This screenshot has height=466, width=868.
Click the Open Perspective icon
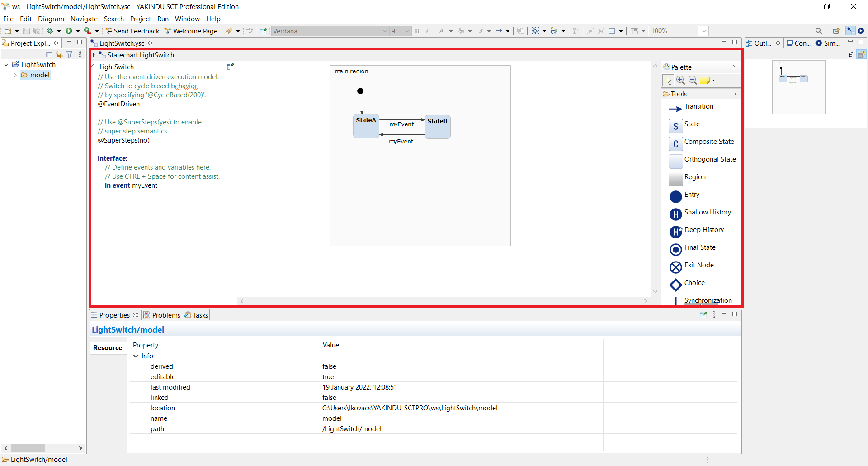click(836, 31)
